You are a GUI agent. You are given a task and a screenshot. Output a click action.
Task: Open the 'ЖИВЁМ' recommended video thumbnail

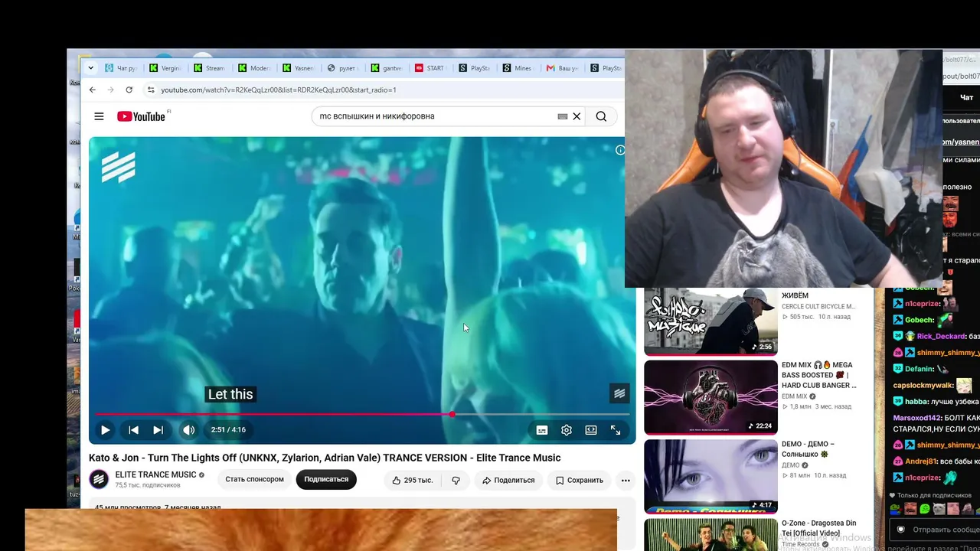[710, 321]
